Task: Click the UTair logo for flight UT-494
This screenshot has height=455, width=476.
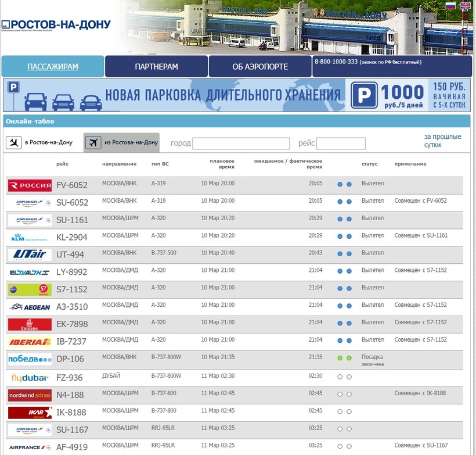Action: [x=30, y=255]
